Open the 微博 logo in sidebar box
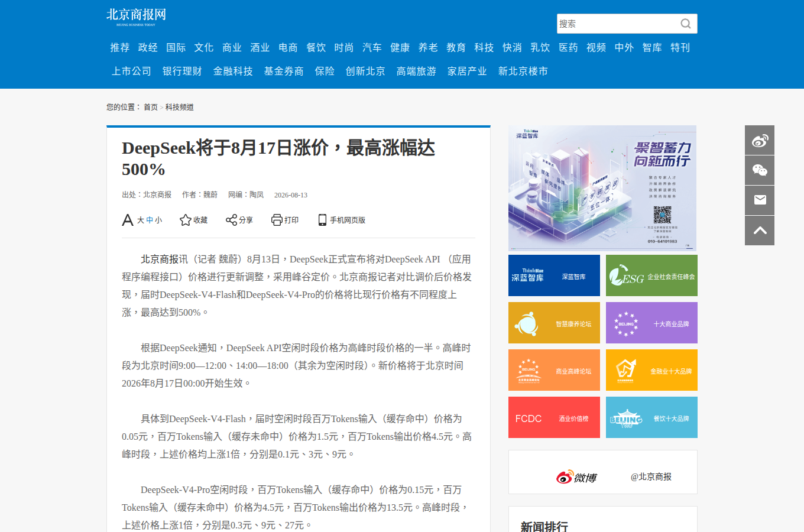Viewport: 804px width, 532px height. click(x=576, y=477)
